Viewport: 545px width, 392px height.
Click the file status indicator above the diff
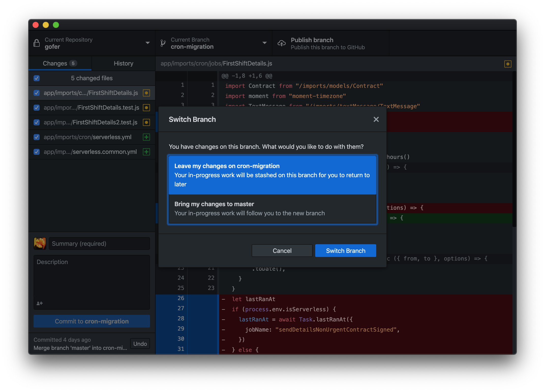point(508,64)
